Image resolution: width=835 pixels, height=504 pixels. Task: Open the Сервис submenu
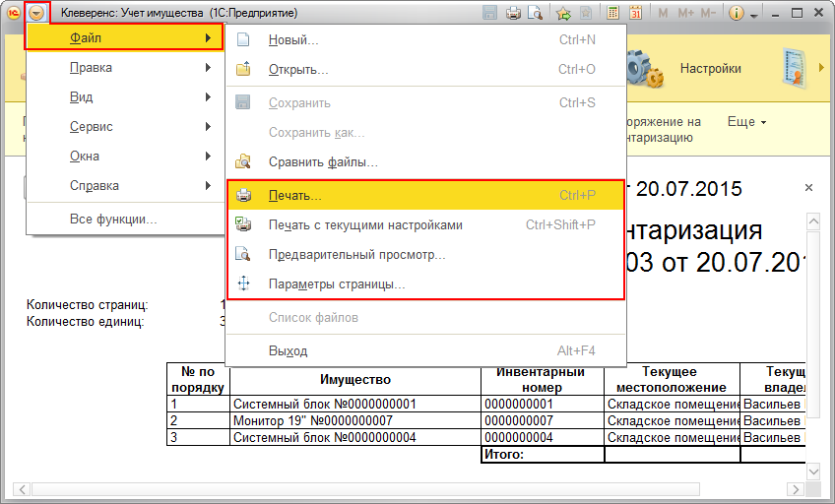(x=124, y=127)
